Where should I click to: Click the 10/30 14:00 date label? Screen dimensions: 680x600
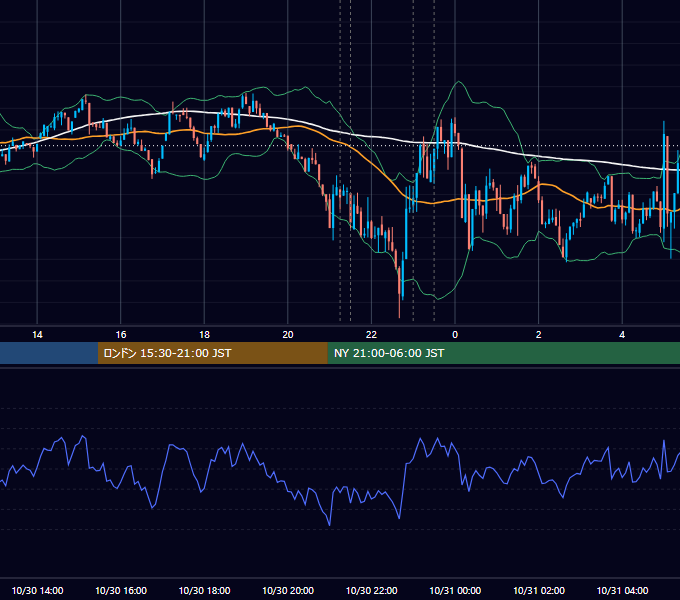[37, 590]
